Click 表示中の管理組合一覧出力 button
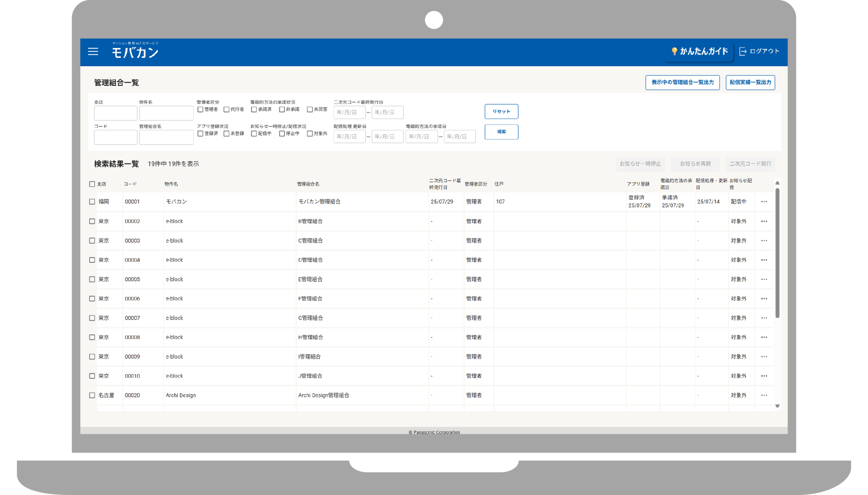Screen dimensions: 868x495 coord(682,82)
